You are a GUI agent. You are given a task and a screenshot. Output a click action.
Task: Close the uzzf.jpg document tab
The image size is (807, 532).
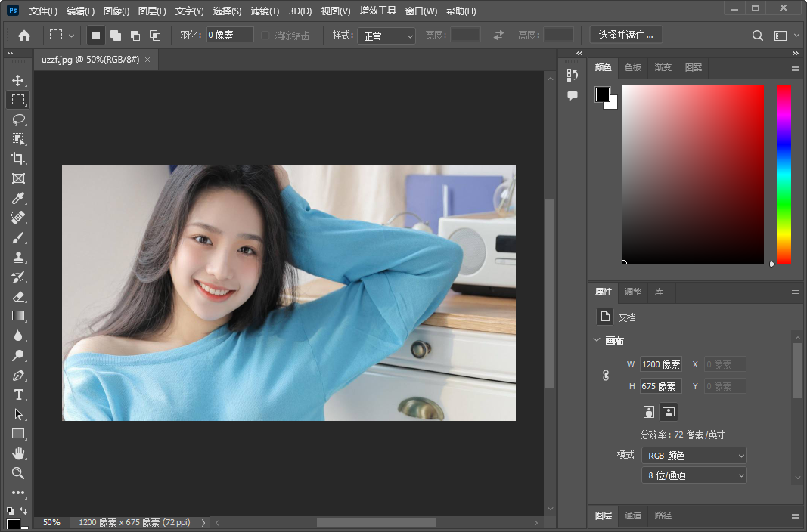(x=147, y=60)
